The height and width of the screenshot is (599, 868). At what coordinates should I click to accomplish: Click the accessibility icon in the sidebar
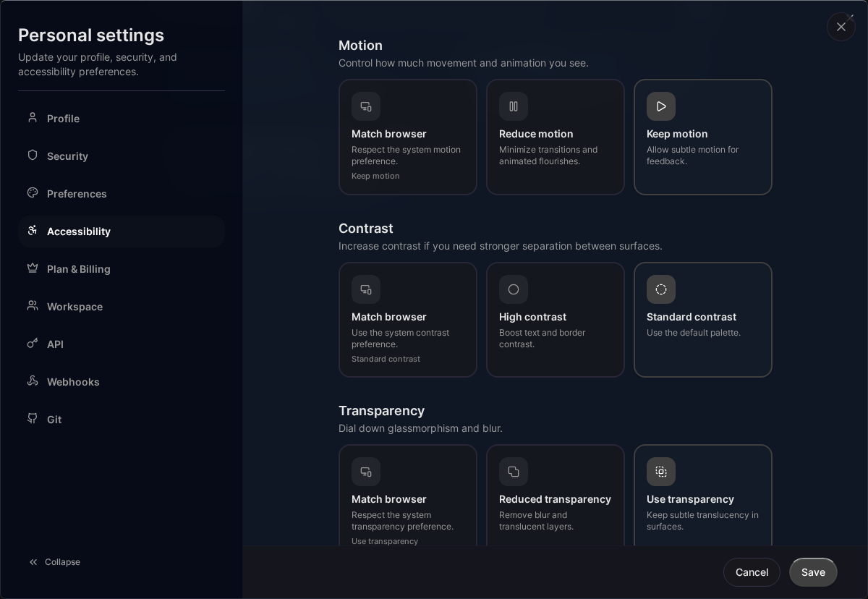(x=33, y=231)
